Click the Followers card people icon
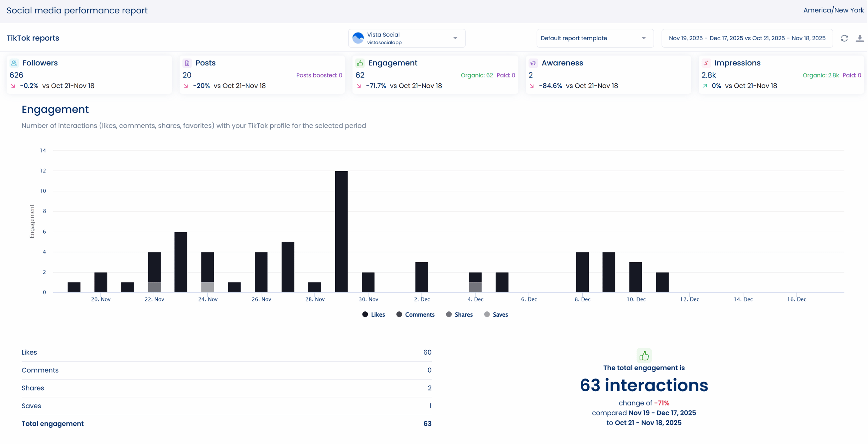The image size is (868, 444). point(14,63)
